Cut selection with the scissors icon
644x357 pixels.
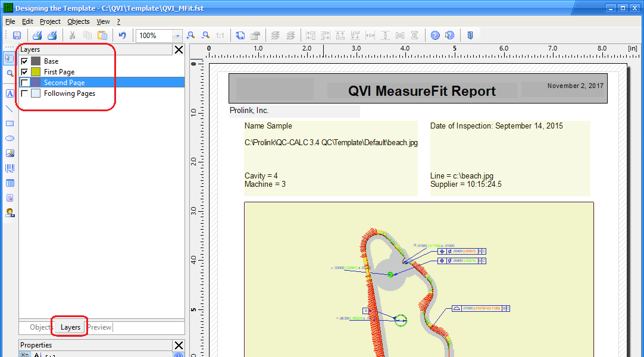(x=72, y=36)
